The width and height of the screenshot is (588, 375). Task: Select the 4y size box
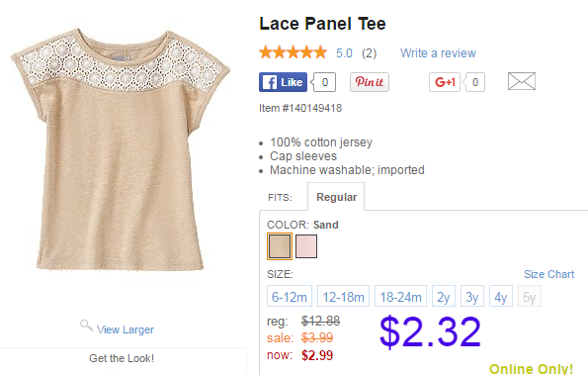[501, 296]
